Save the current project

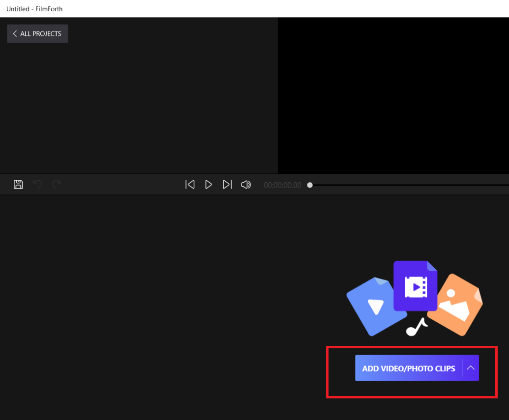(x=18, y=184)
